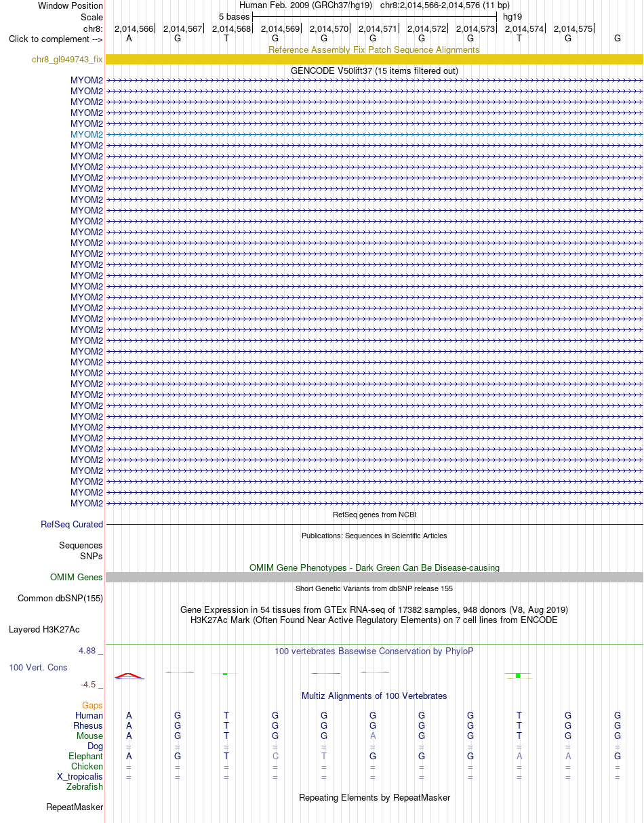Click position label 2,014,575 on ruler

pos(573,28)
